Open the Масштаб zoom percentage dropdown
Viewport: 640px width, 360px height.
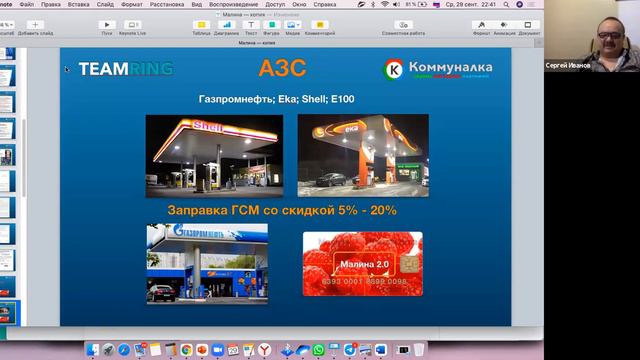point(7,25)
